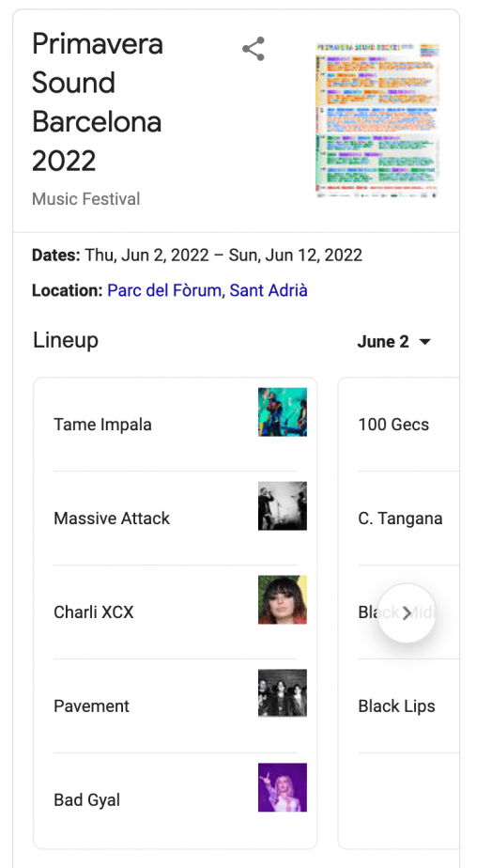Select C. Tangana in second lineup card
This screenshot has height=868, width=492.
pyautogui.click(x=399, y=519)
